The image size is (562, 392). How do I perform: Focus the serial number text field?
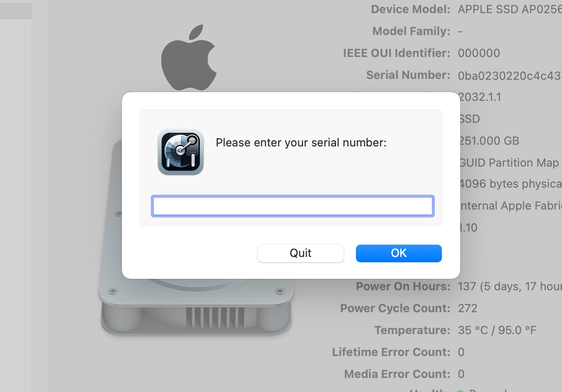(x=293, y=206)
